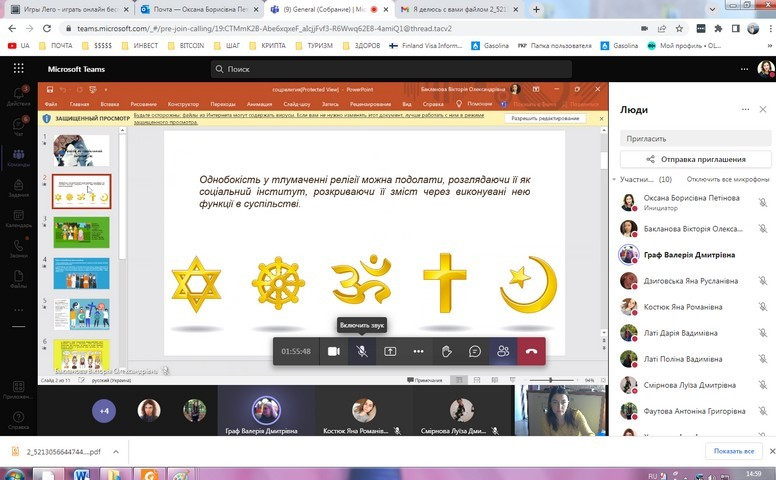Open Chat in the Teams sidebar
Image resolution: width=776 pixels, height=480 pixels.
coord(18,127)
